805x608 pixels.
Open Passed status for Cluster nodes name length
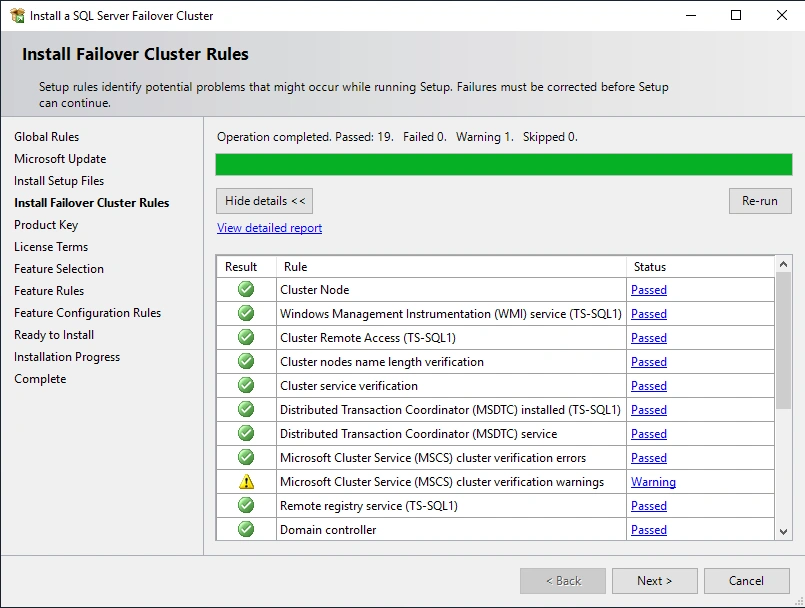649,362
